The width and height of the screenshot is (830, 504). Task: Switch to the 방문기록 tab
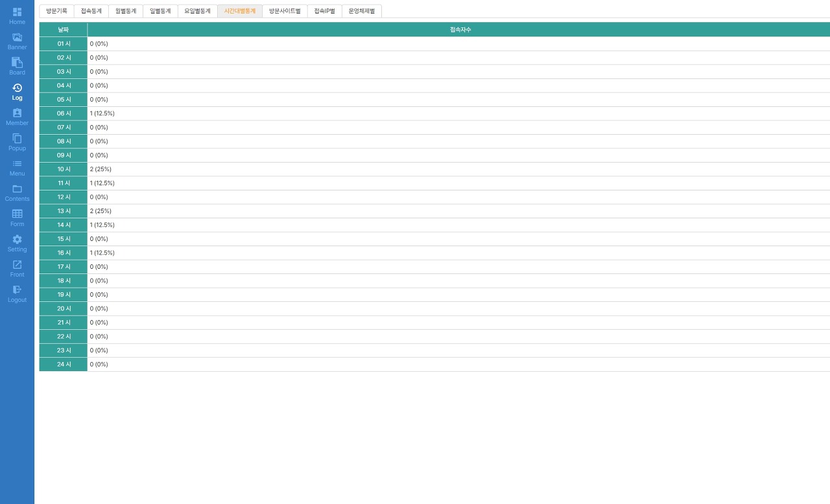56,11
